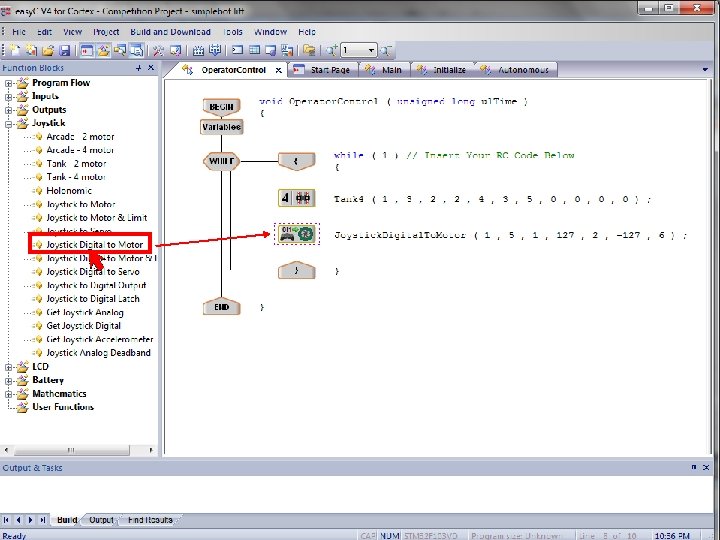Select Joystick to Motor & Limit block
720x540 pixels.
96,218
